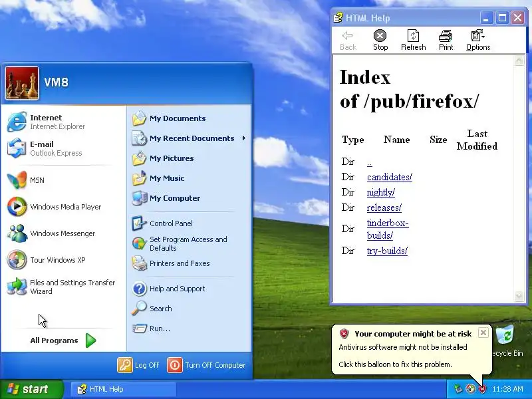Viewport: 532px width, 399px height.
Task: Open My Music folder
Action: pos(190,178)
